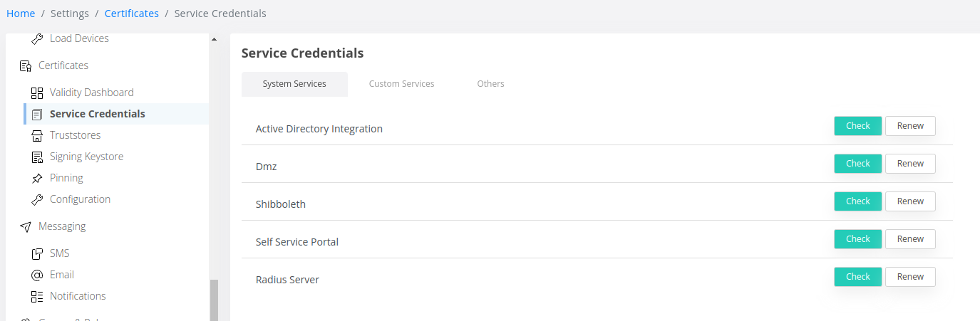
Task: Select the System Services tab
Action: click(294, 84)
